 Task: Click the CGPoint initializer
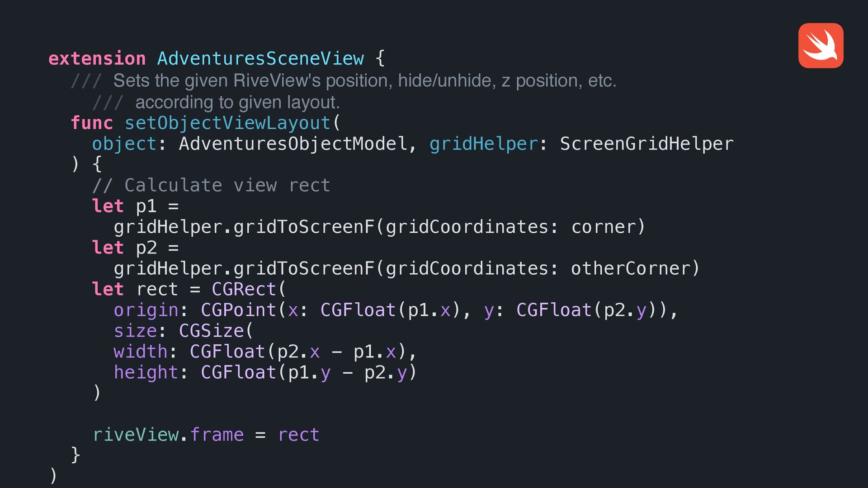click(238, 310)
